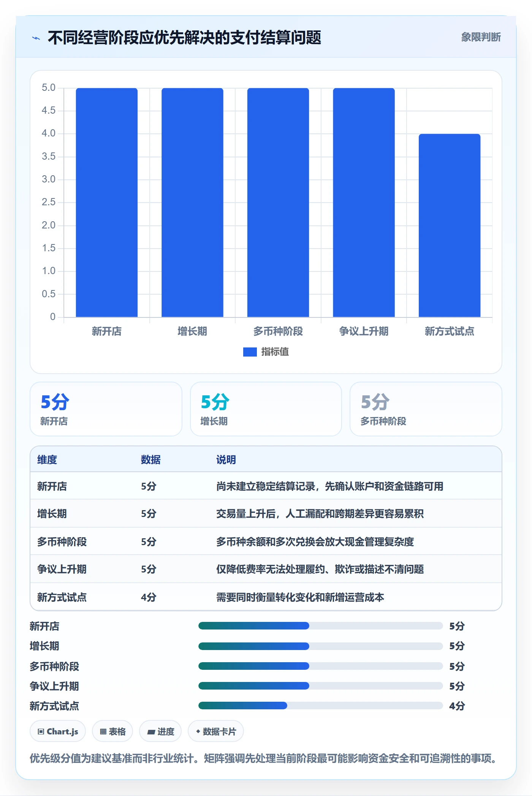Click the 新开店 progress bar
This screenshot has width=532, height=796.
click(x=321, y=626)
